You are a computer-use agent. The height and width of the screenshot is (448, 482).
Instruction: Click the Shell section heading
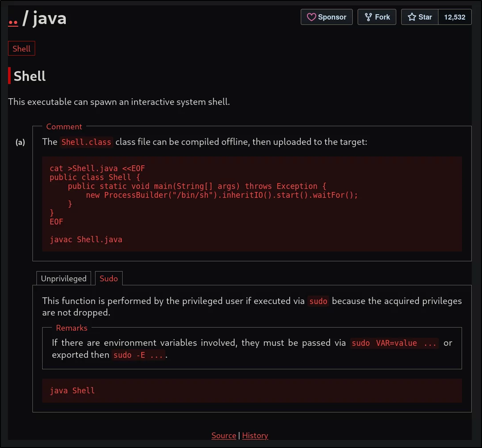pos(29,76)
